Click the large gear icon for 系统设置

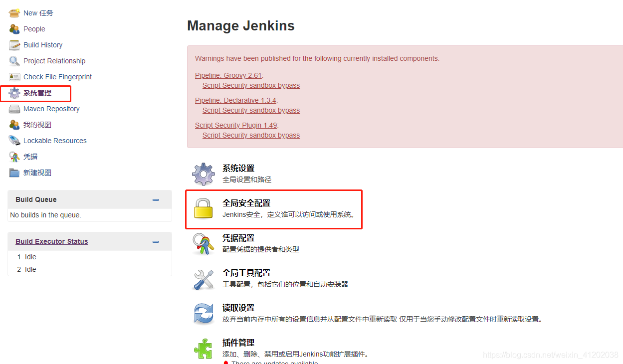(x=204, y=174)
